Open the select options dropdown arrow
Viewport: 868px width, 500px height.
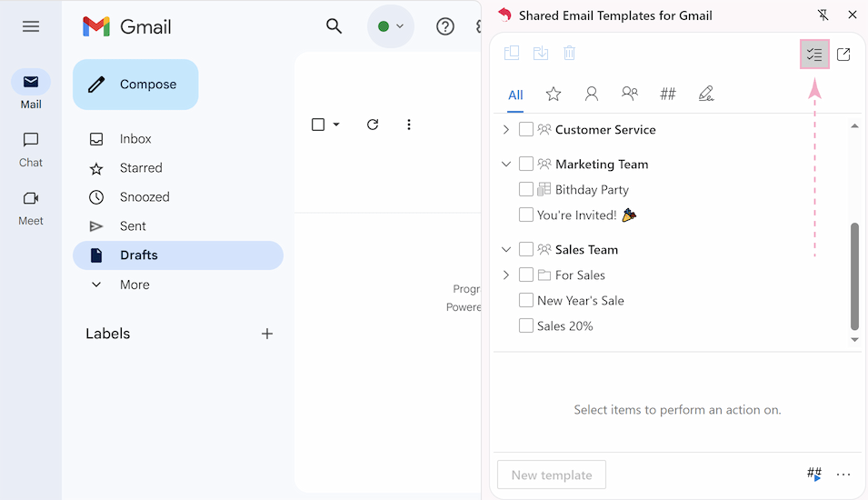[x=336, y=125]
